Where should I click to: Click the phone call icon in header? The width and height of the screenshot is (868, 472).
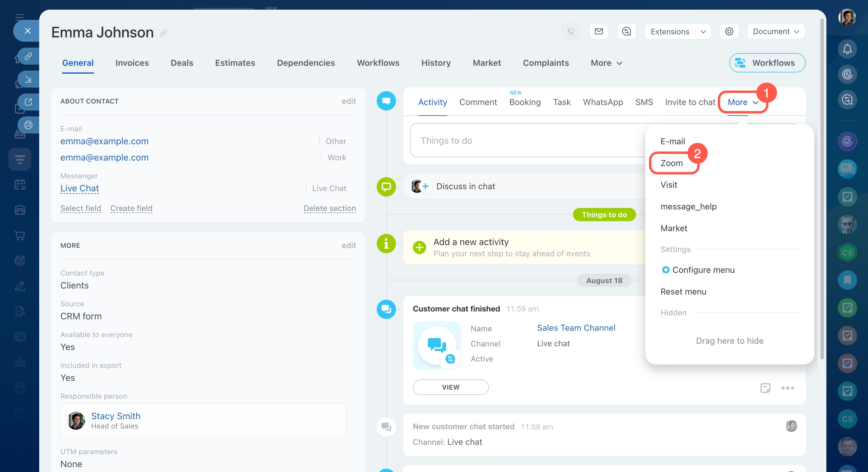[x=571, y=31]
